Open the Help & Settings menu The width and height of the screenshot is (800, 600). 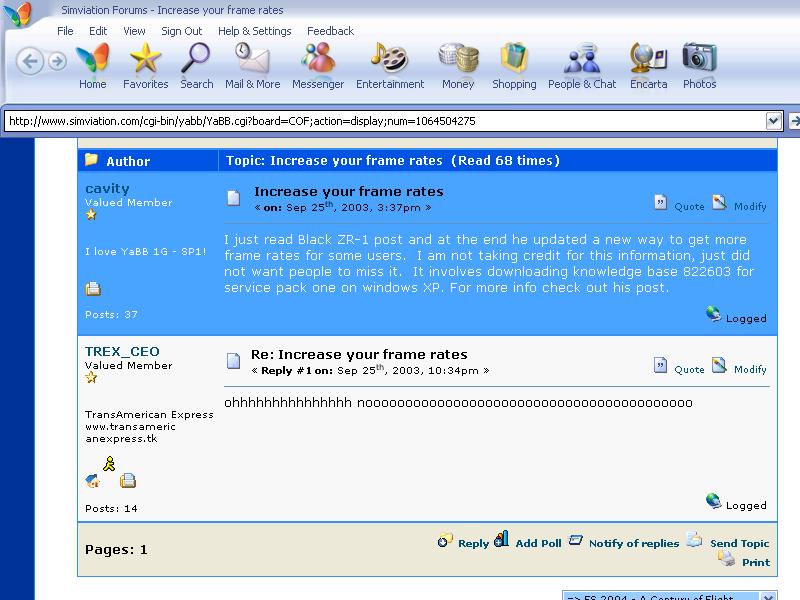tap(255, 31)
